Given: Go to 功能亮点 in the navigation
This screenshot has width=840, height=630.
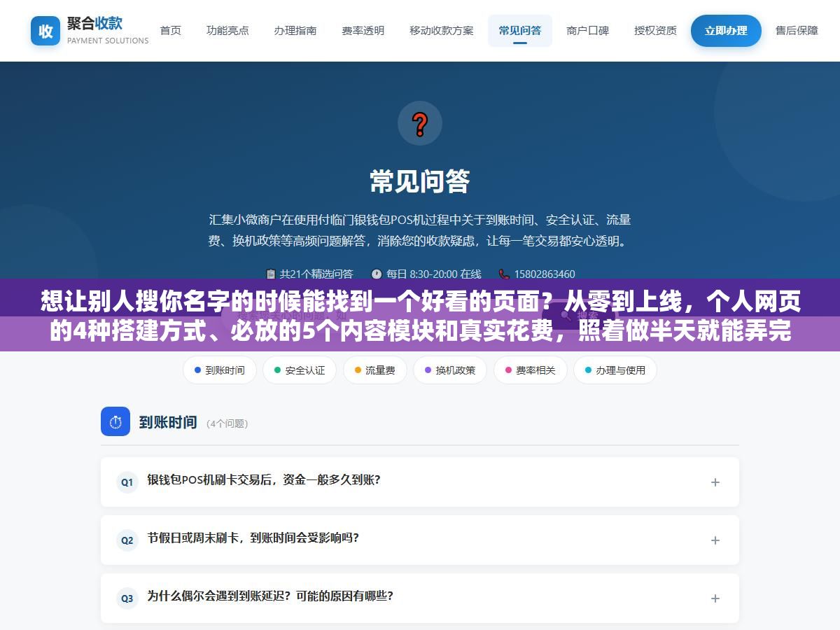Looking at the screenshot, I should (227, 31).
